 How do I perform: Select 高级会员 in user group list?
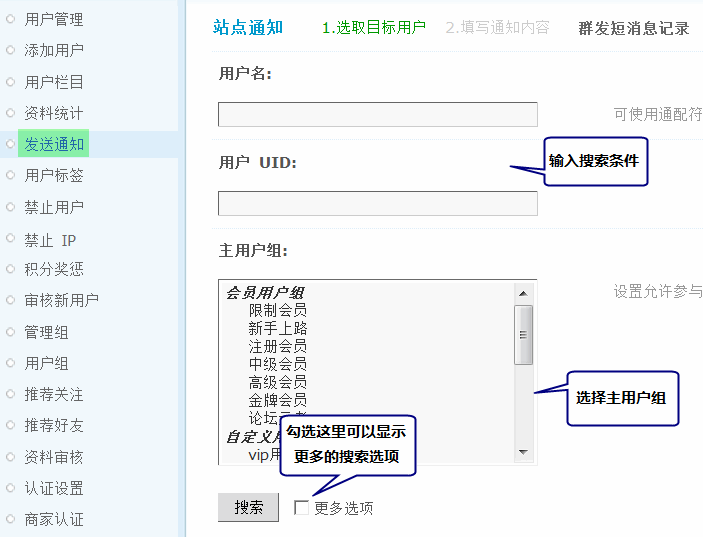click(278, 382)
